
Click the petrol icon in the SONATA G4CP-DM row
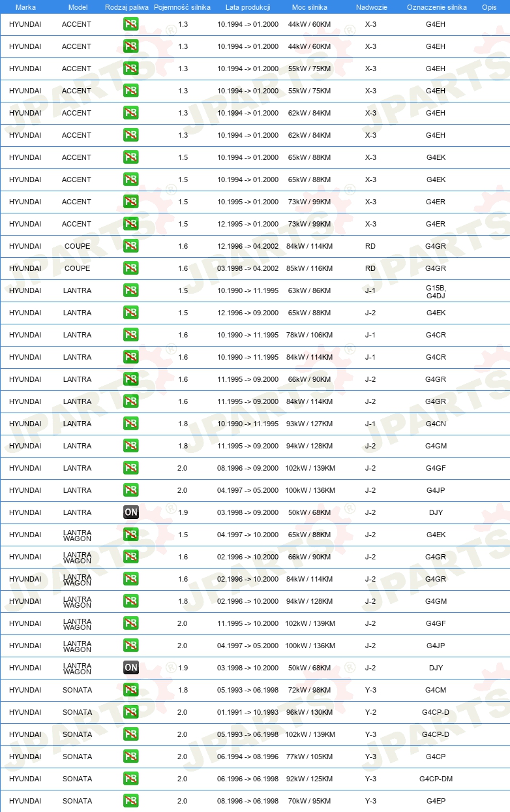click(131, 779)
